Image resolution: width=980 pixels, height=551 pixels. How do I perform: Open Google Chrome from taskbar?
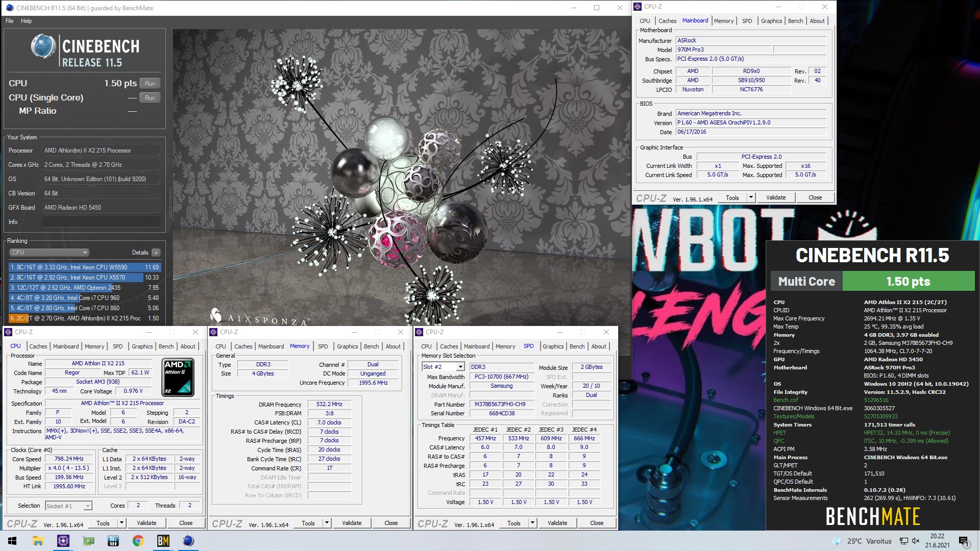tap(138, 541)
